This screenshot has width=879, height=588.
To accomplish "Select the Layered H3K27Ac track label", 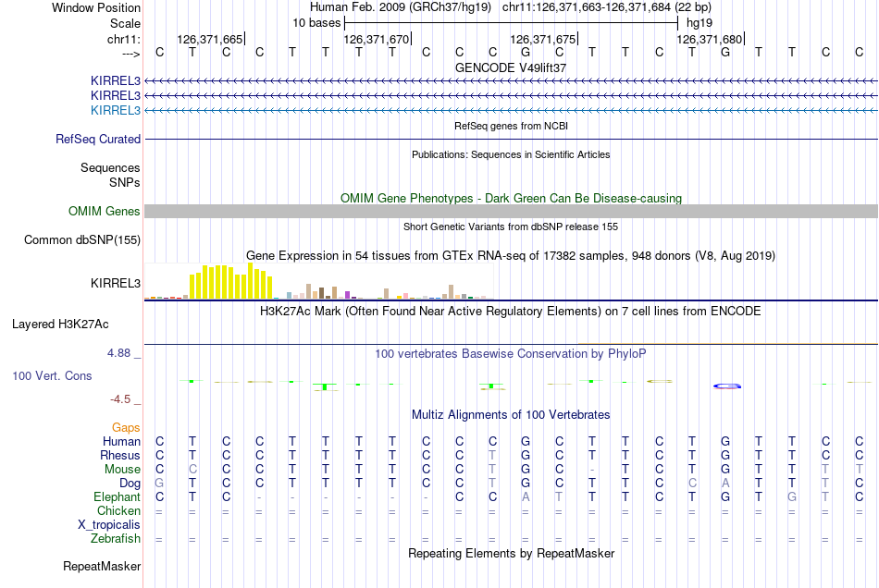I will (x=60, y=324).
